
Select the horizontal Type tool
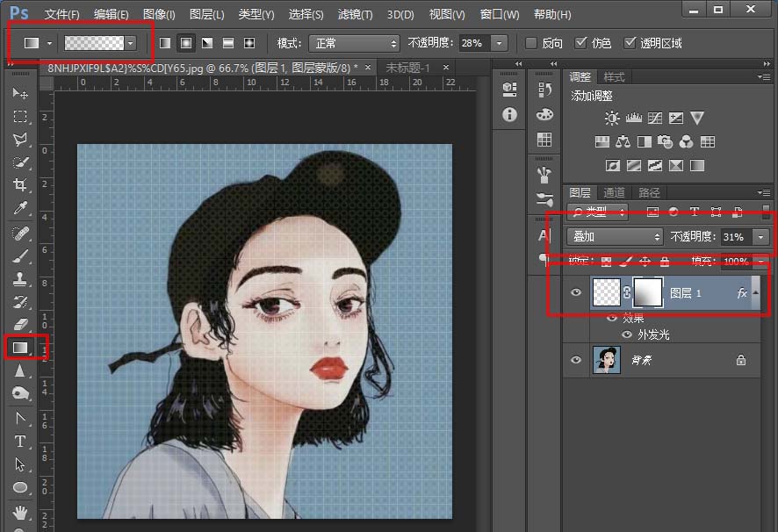pos(19,442)
